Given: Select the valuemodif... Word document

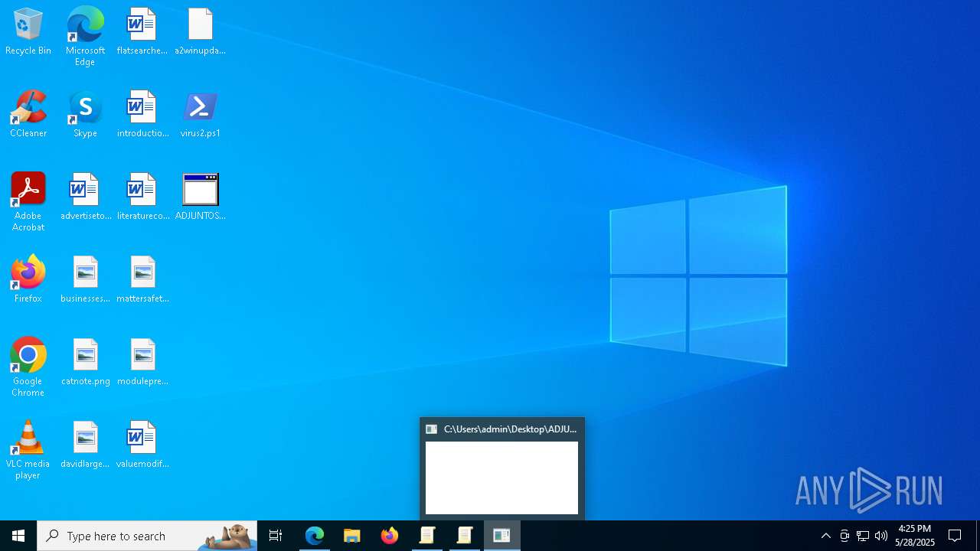Looking at the screenshot, I should [x=142, y=445].
